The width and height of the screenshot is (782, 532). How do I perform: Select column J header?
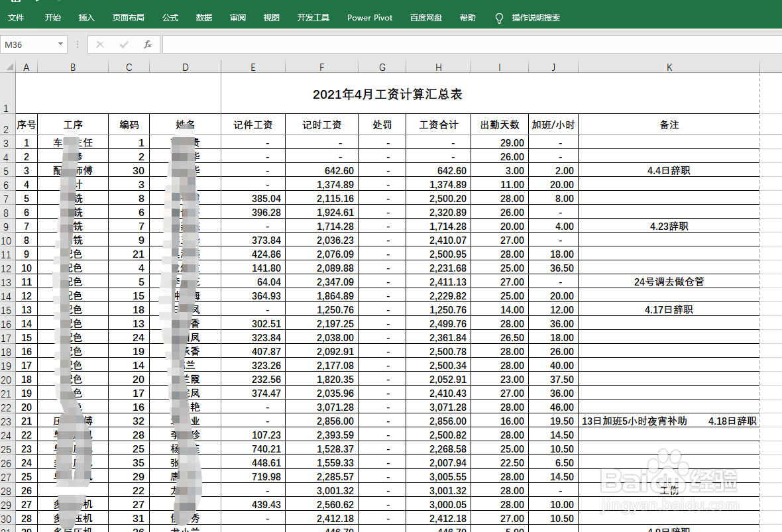click(x=553, y=67)
